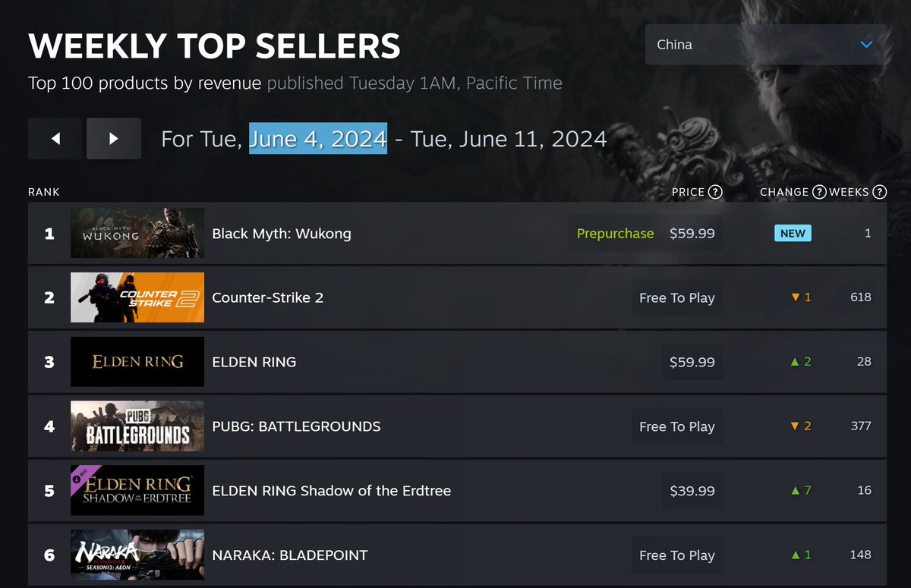This screenshot has height=588, width=911.
Task: Click the $39.99 price for Erdtree DLC
Action: click(692, 490)
